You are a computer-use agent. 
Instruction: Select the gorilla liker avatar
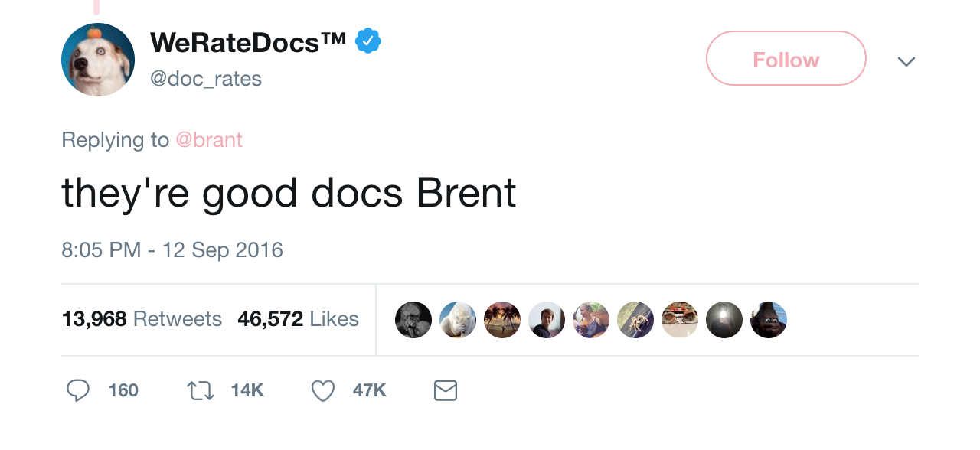769,320
